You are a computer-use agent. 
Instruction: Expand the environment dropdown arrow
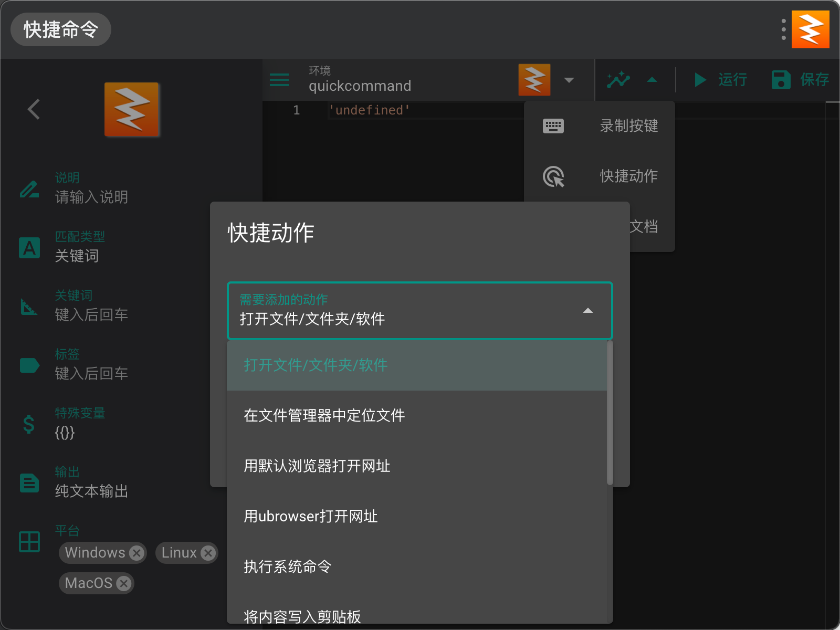[x=569, y=80]
